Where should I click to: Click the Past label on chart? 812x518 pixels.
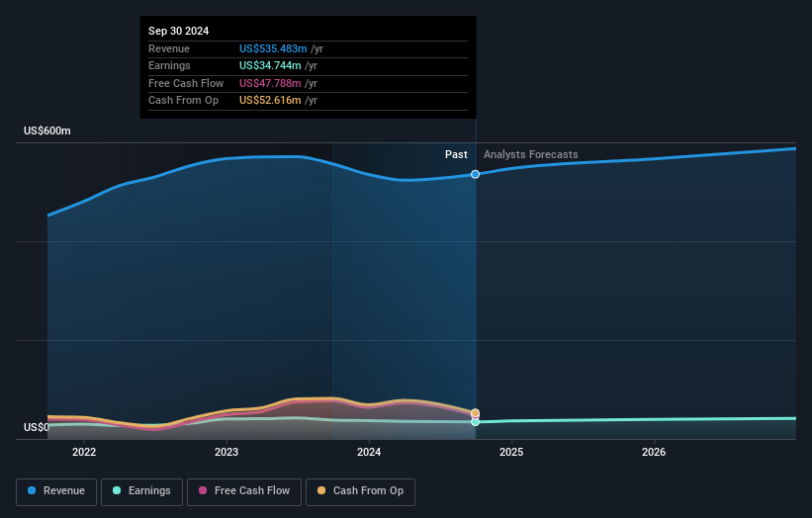[x=456, y=154]
